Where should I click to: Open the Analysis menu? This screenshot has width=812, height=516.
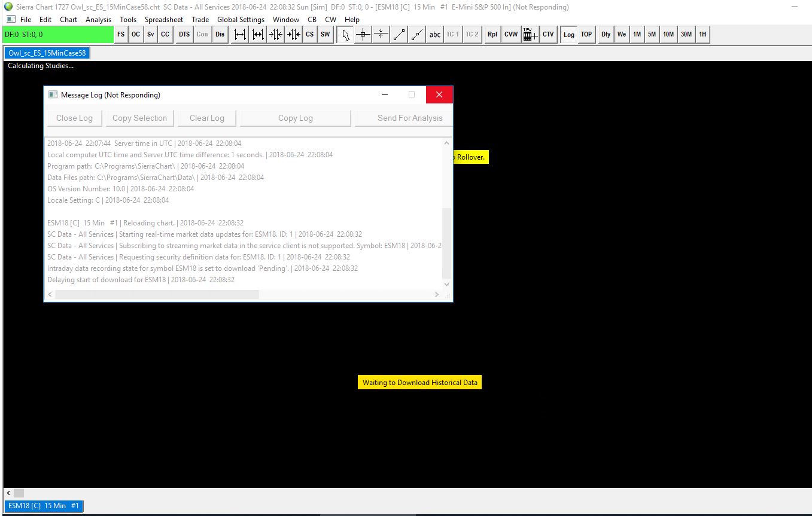pos(98,20)
